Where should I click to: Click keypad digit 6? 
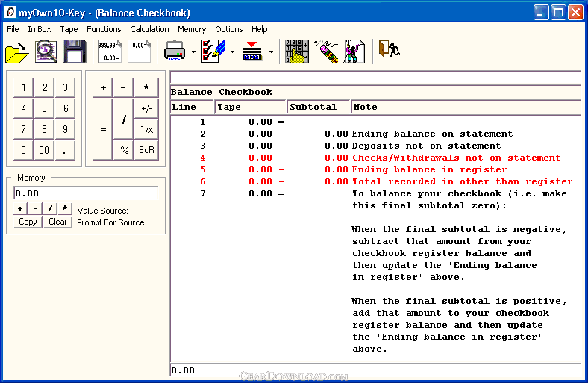click(65, 108)
